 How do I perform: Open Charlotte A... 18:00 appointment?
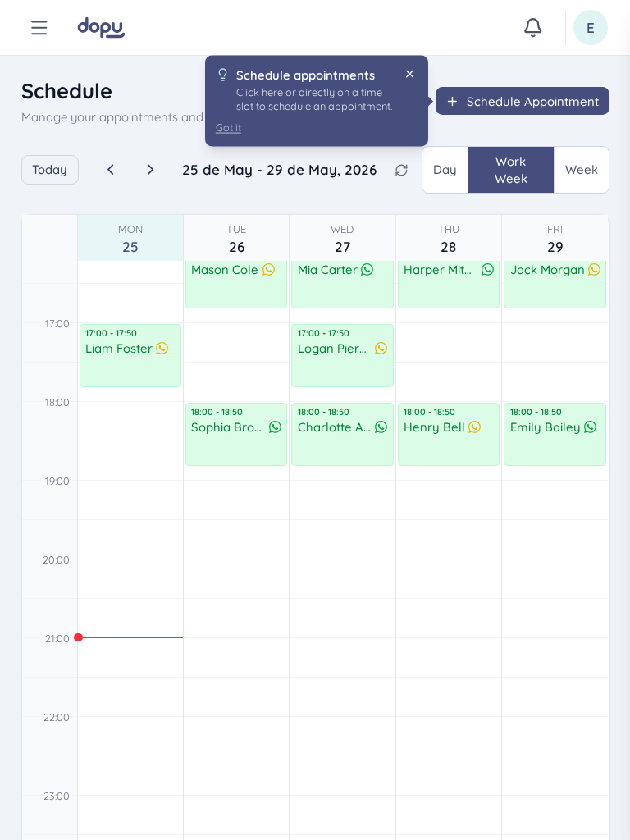click(x=342, y=434)
